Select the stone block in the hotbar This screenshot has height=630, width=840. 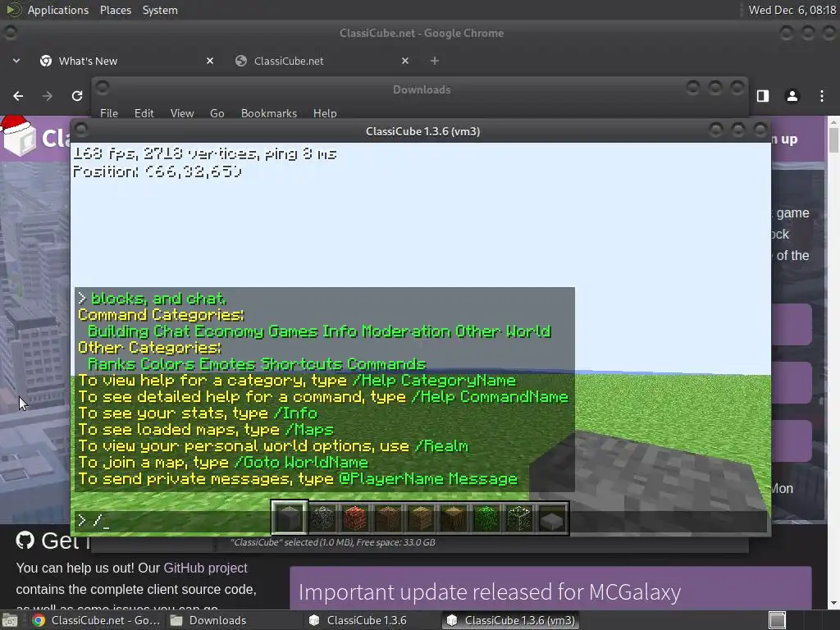click(290, 518)
